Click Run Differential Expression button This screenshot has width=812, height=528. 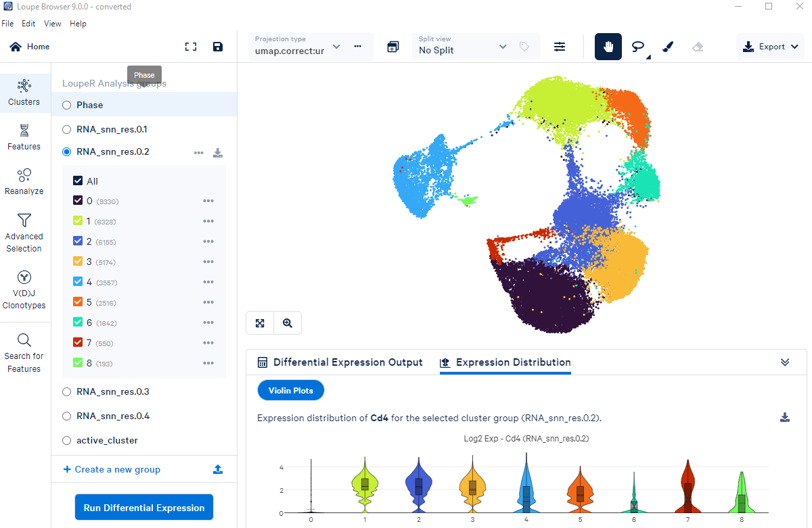144,508
